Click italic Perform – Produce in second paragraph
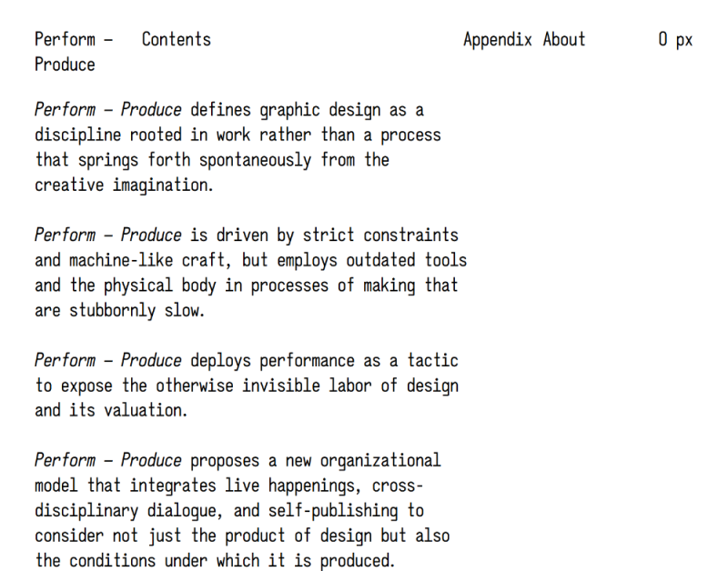Viewport: 728px width, 571px height. click(107, 235)
